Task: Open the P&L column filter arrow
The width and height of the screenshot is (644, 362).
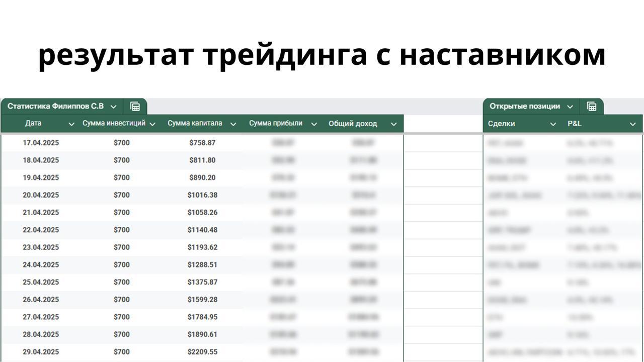Action: click(x=633, y=124)
